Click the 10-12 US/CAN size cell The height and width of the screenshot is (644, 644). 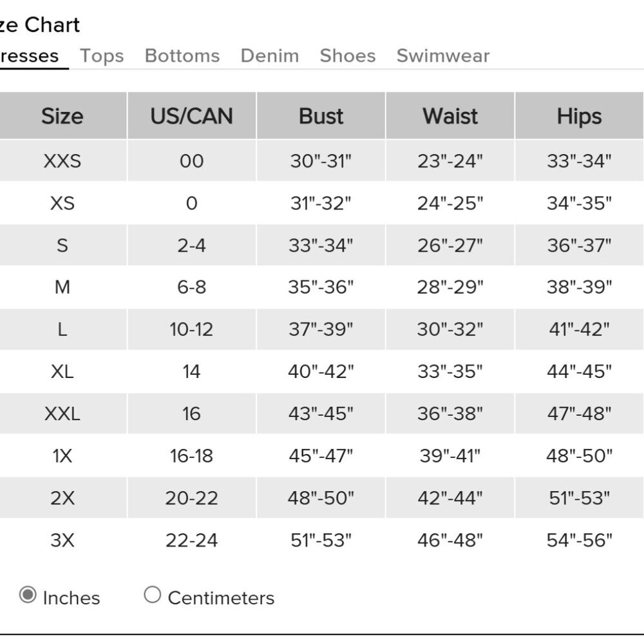(192, 330)
